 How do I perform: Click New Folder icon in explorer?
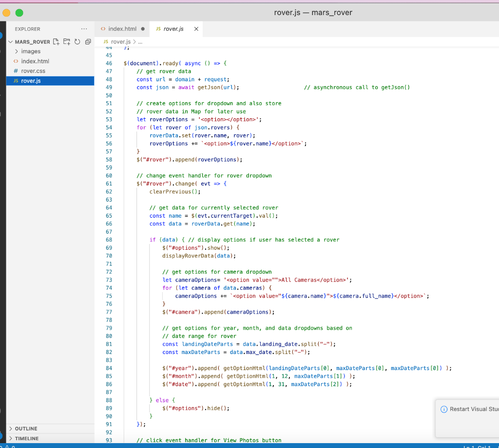[66, 42]
